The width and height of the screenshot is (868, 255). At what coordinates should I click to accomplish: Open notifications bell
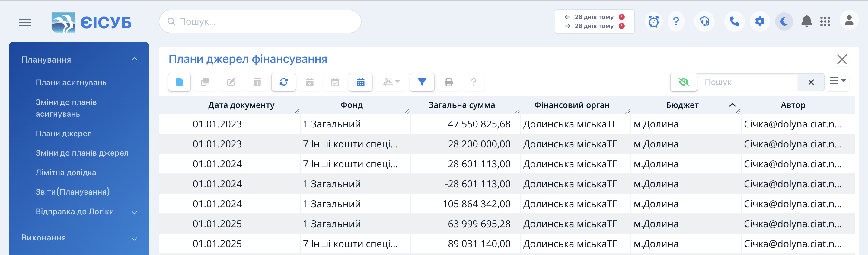point(806,21)
